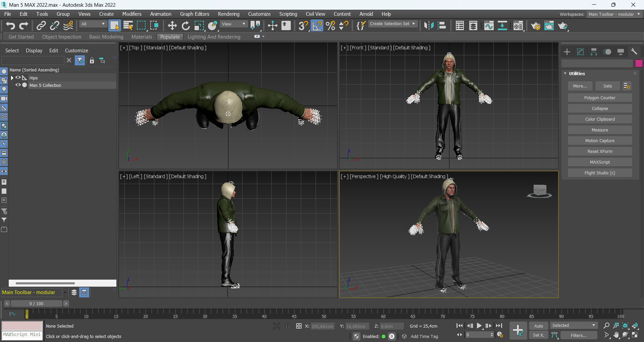Select the Pan View hand icon
The image size is (644, 342).
point(616,335)
